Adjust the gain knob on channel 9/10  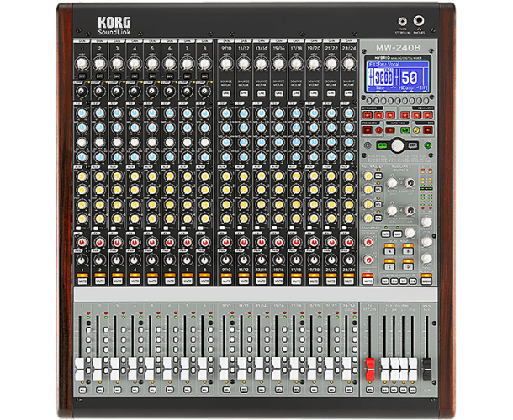pos(226,63)
